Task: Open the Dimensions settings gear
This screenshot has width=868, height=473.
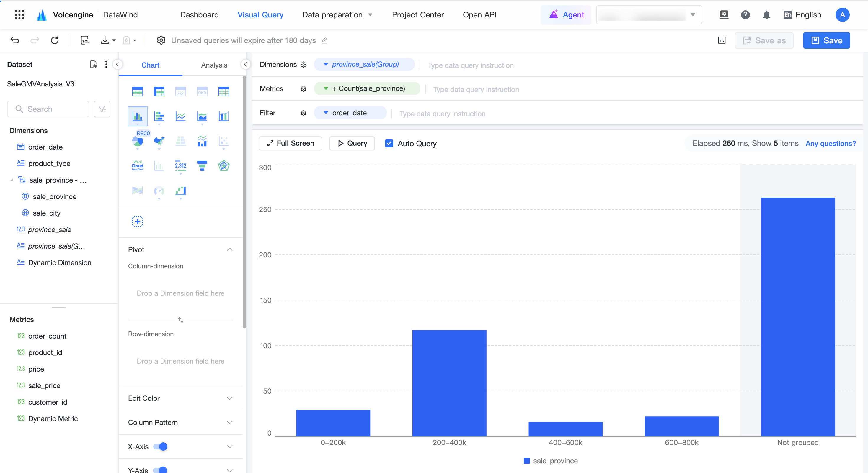Action: (x=303, y=65)
